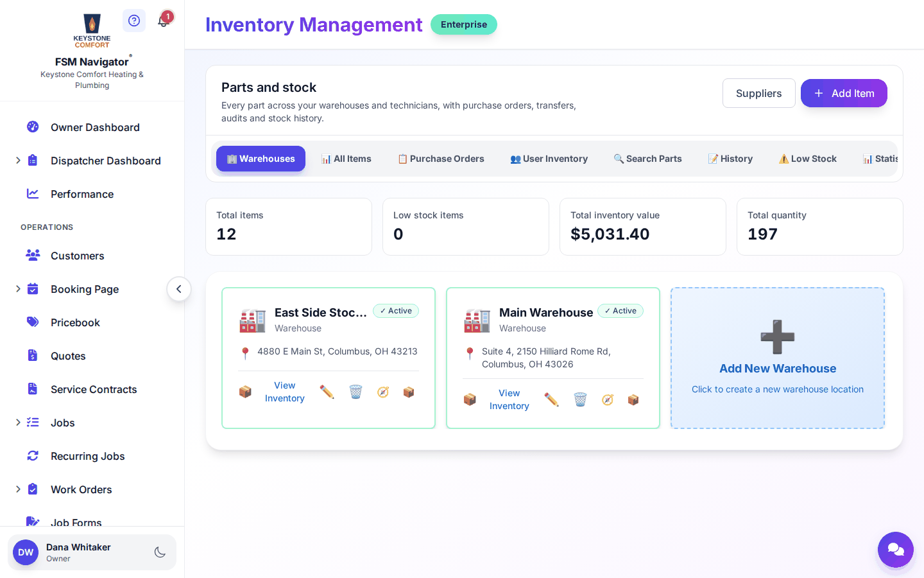Image resolution: width=924 pixels, height=578 pixels.
Task: Collapse the sidebar with the arrow button
Action: coord(179,289)
